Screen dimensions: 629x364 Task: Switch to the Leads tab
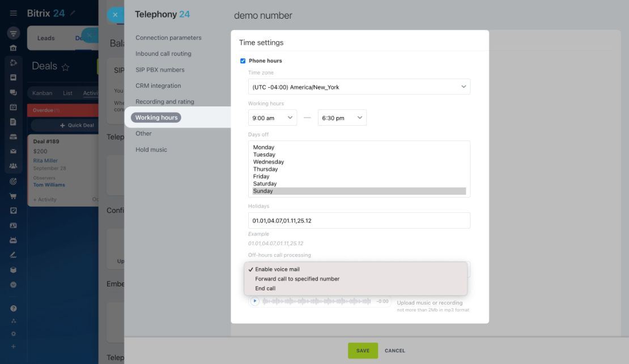[x=46, y=38]
